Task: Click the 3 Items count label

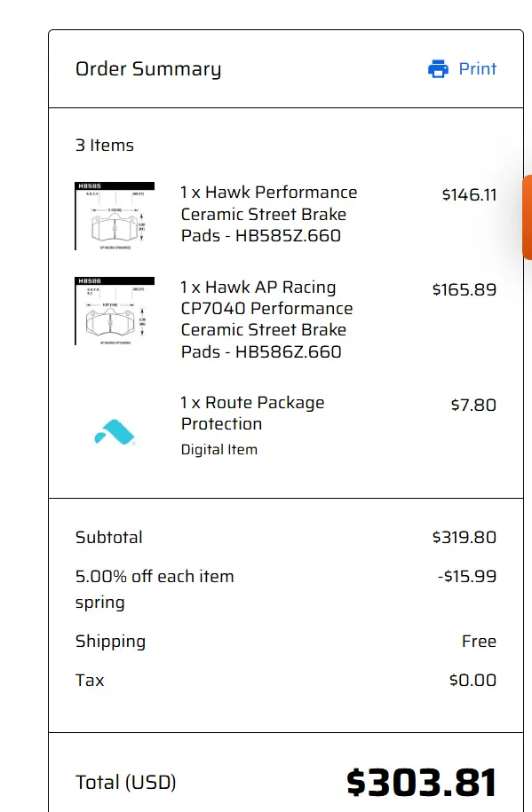Action: click(105, 145)
